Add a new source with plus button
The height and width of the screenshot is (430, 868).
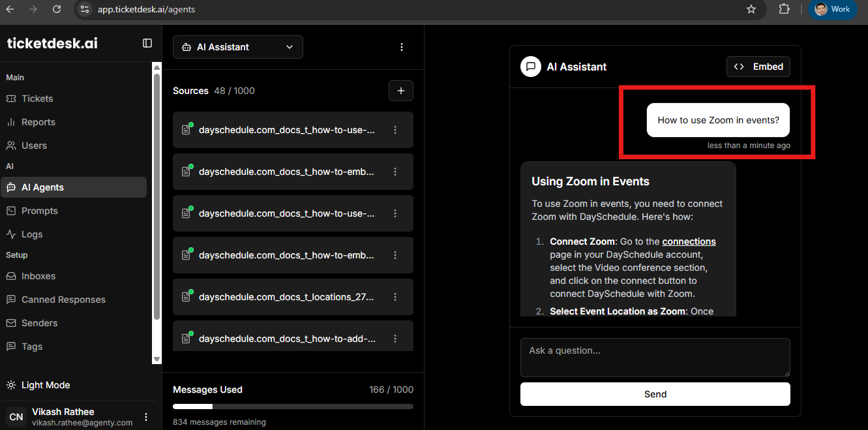click(401, 91)
